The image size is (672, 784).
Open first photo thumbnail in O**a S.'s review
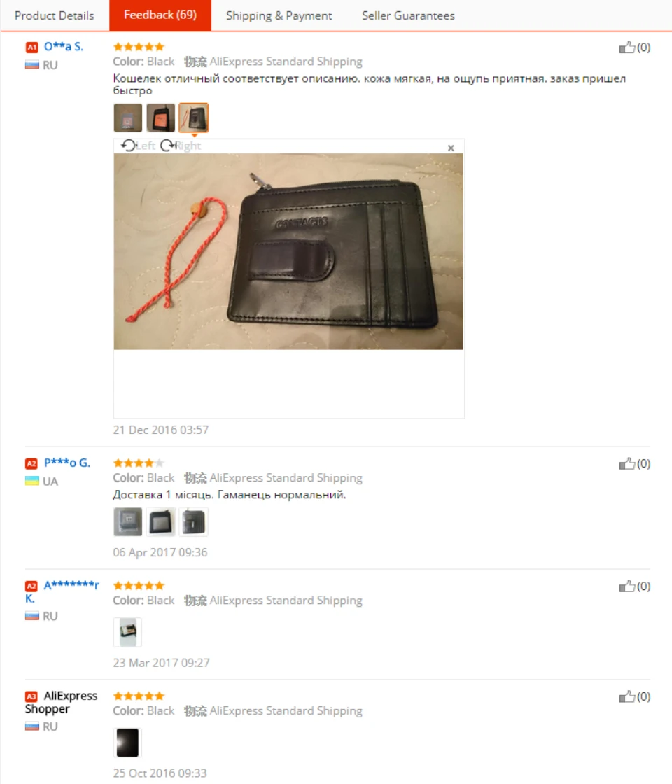tap(128, 118)
